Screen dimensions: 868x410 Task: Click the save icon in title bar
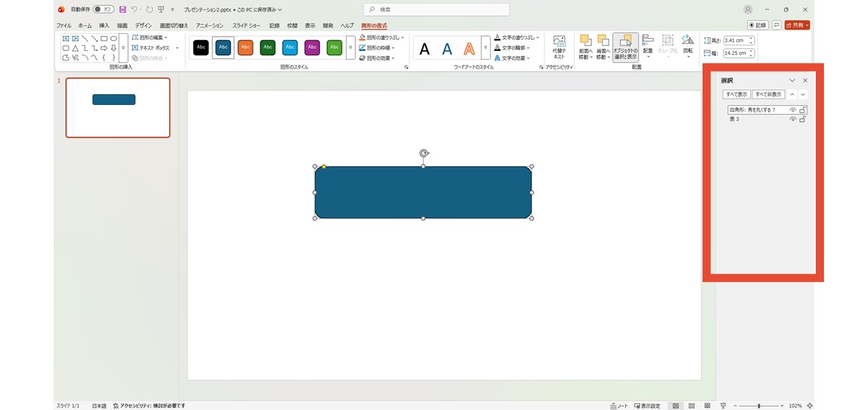(123, 9)
